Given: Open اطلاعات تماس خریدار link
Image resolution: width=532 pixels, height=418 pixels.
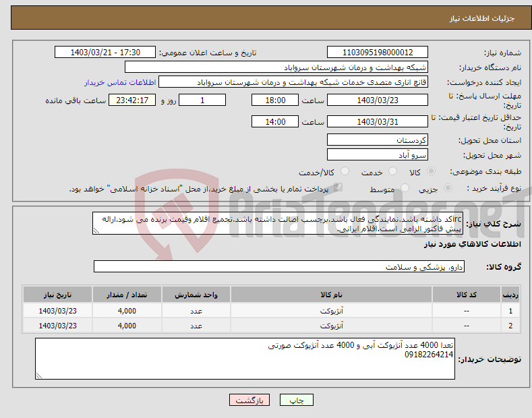Looking at the screenshot, I should point(120,82).
